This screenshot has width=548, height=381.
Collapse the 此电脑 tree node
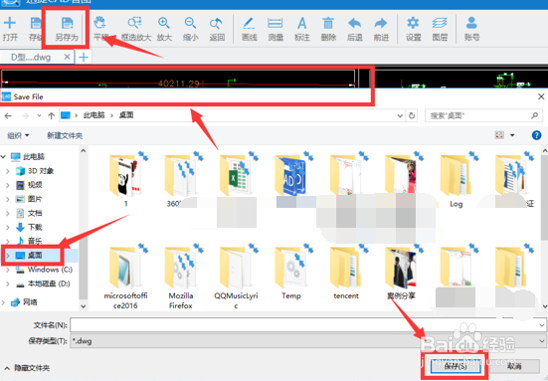tap(3, 157)
